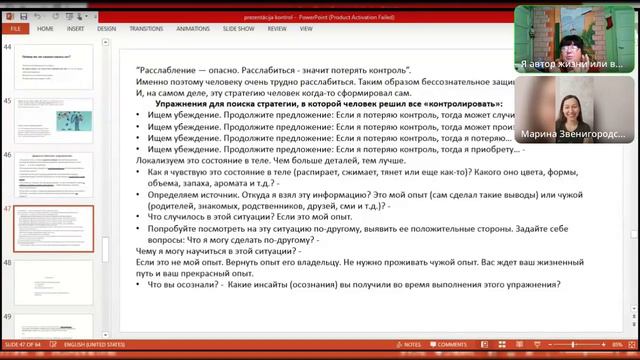
Task: Select slide 46 thumbnail
Action: pos(53,175)
